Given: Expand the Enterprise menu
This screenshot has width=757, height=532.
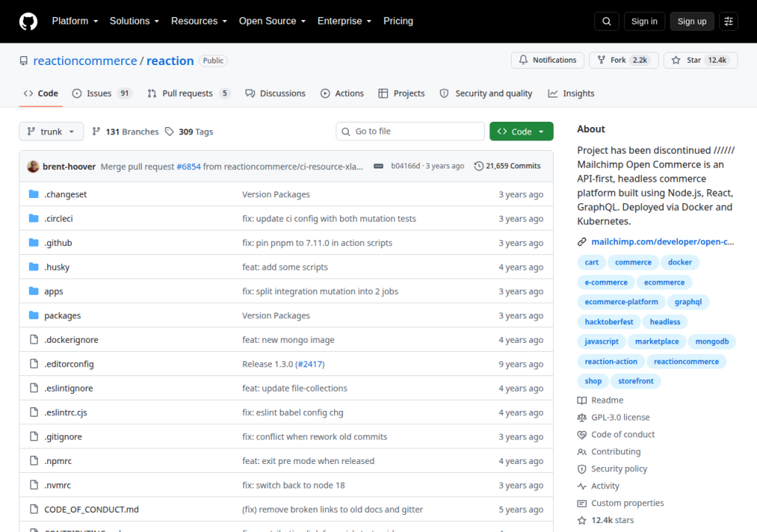Looking at the screenshot, I should [x=344, y=21].
